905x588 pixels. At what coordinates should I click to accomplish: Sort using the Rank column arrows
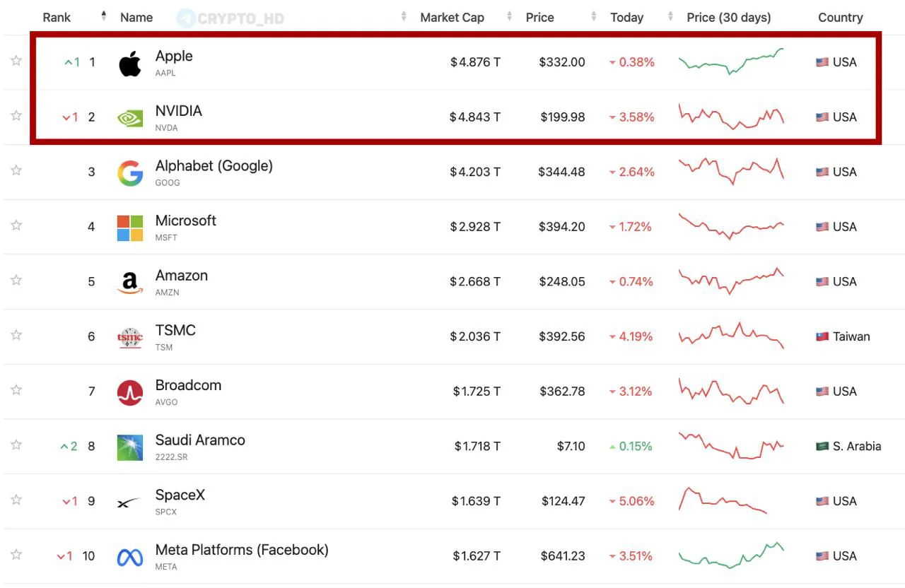pos(104,16)
